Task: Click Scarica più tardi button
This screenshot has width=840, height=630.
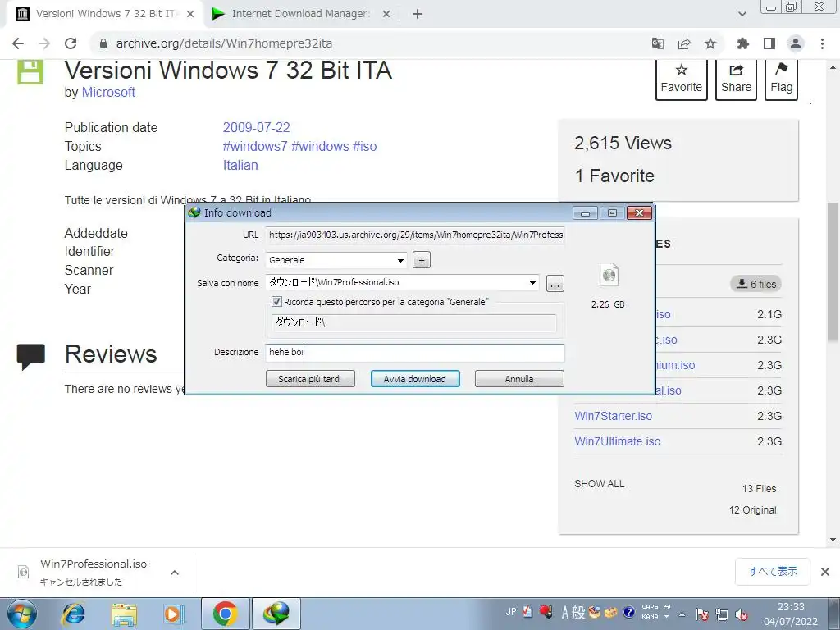Action: pyautogui.click(x=310, y=379)
